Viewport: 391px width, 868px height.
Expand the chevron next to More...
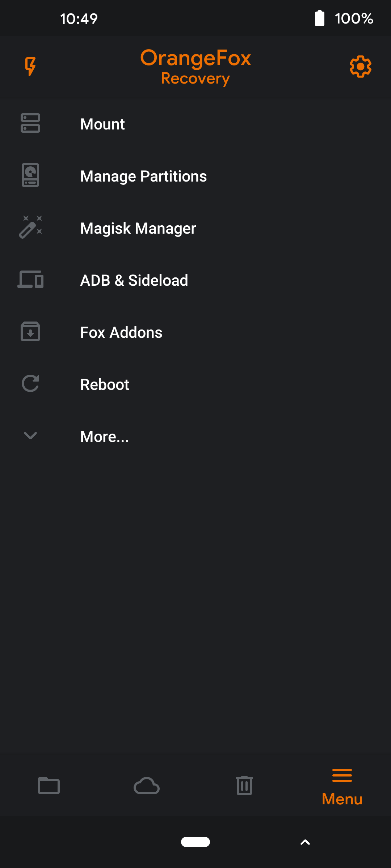click(30, 435)
